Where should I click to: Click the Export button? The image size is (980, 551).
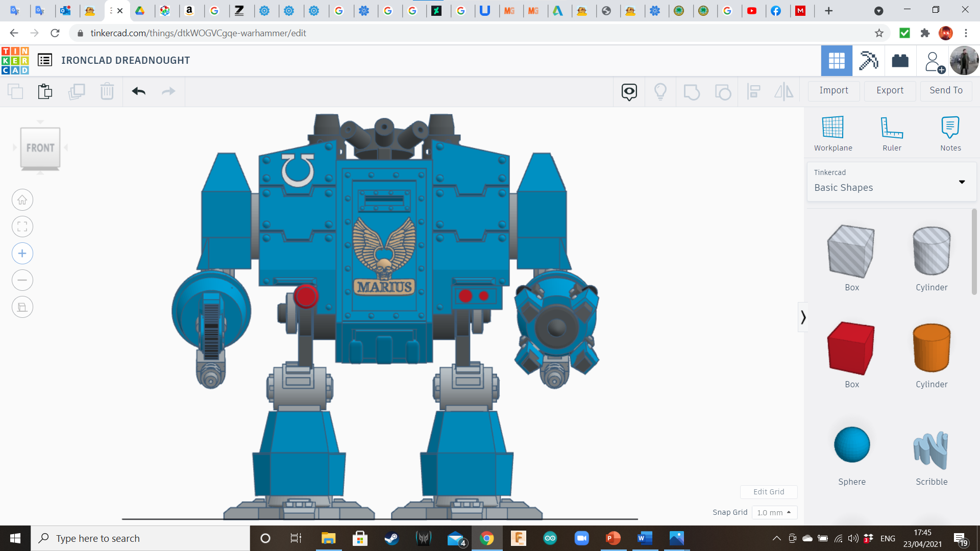tap(889, 90)
